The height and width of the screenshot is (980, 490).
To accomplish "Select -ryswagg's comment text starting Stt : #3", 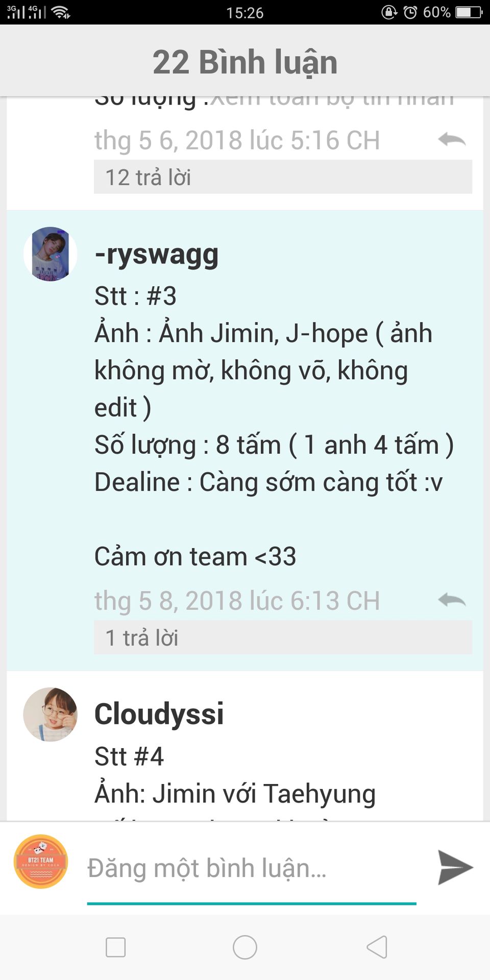I will point(274,426).
